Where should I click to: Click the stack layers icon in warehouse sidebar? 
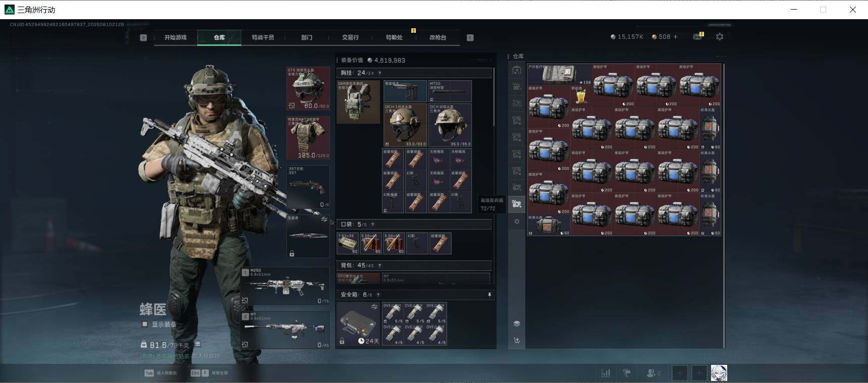(517, 323)
